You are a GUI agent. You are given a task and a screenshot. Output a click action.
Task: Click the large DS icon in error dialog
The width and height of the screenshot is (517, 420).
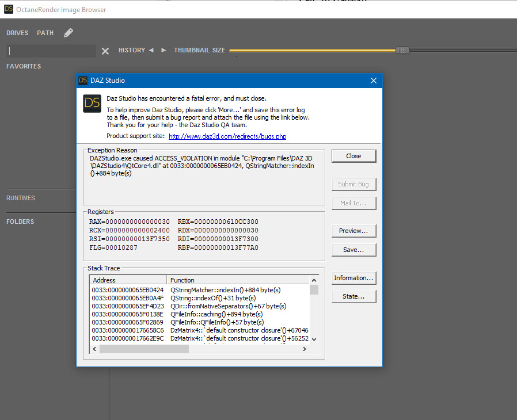point(92,104)
